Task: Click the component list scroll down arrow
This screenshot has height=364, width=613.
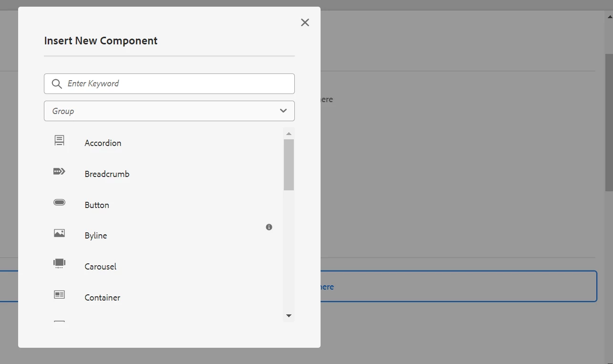Action: [x=289, y=316]
